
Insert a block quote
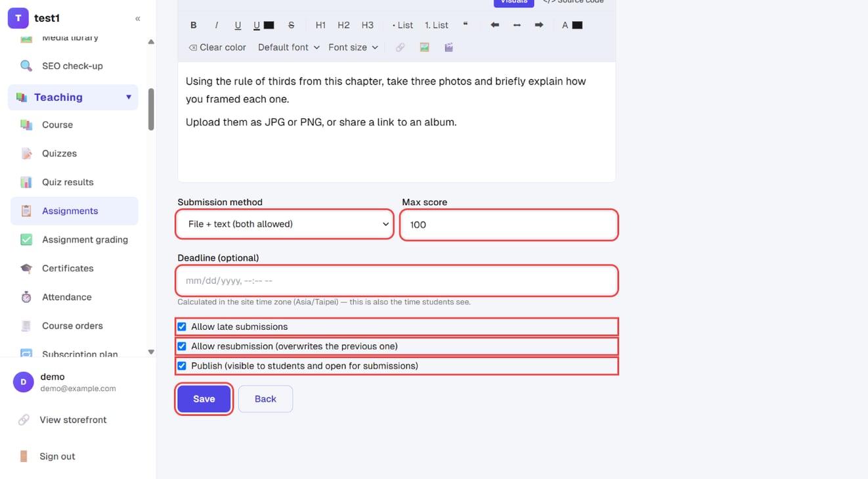[x=466, y=25]
